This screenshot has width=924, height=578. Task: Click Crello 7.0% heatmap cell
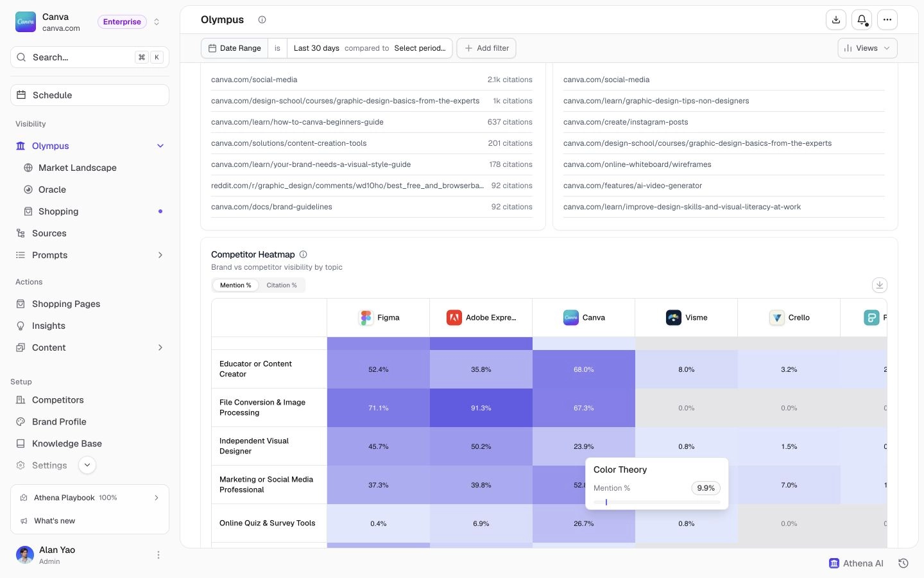[x=789, y=485]
